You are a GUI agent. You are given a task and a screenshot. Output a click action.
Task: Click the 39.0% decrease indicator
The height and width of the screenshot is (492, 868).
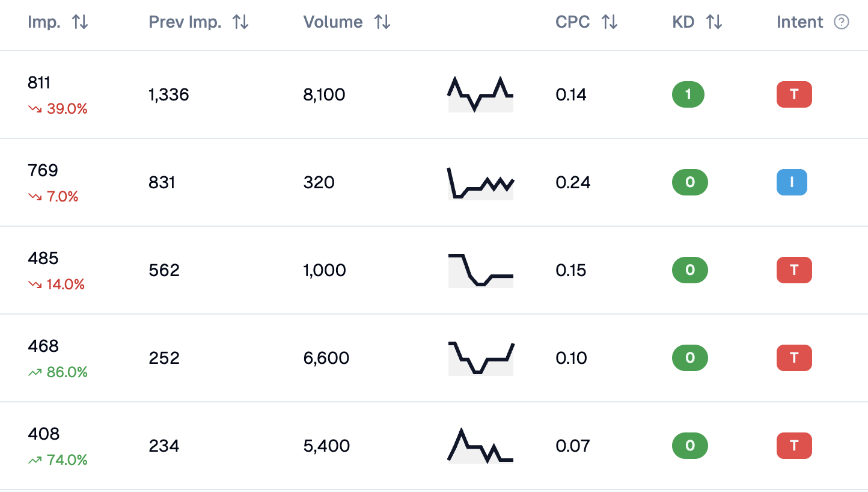pos(58,109)
